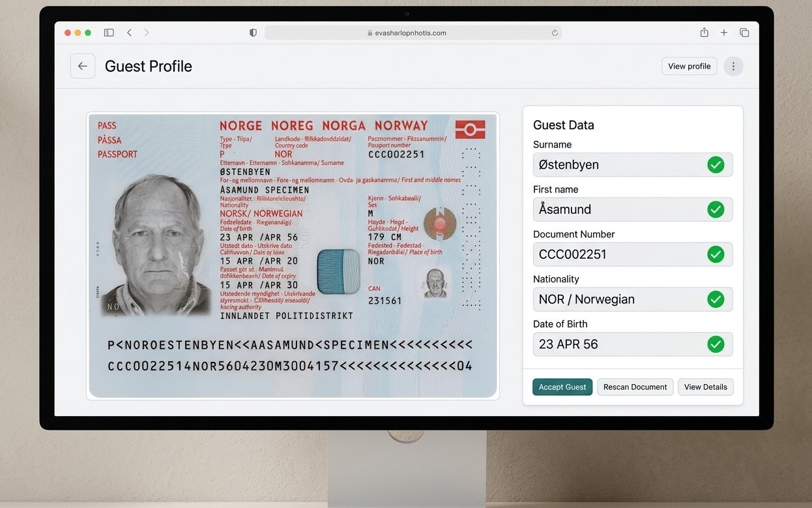Click the lock icon in address bar

tap(370, 33)
